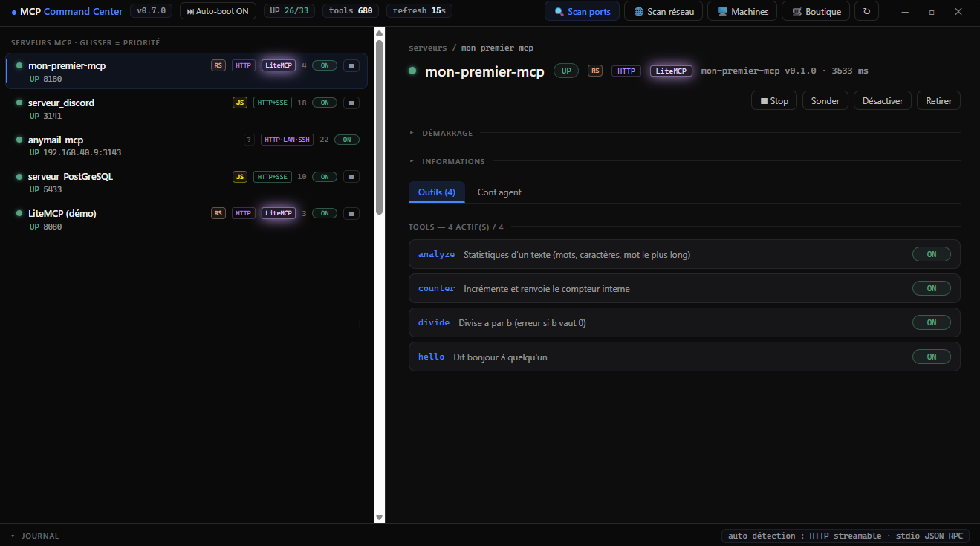Stop LiteMCP (démo) using its square icon
Screen dimensions: 980x546
coord(351,213)
